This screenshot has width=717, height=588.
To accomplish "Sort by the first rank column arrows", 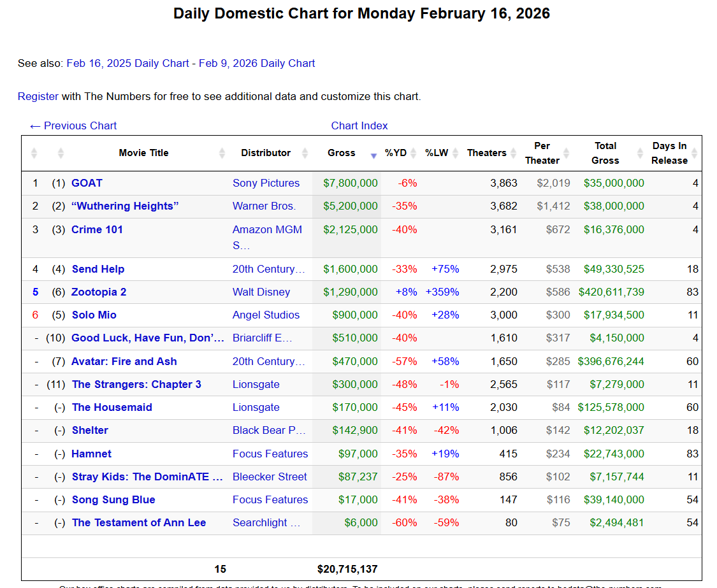I will point(34,154).
